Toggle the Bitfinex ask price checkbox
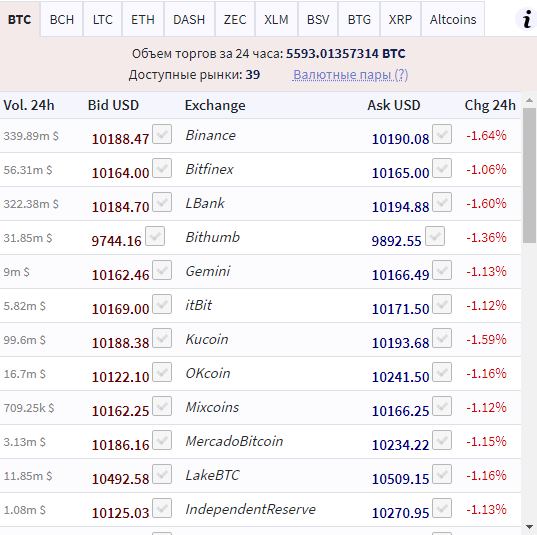Image resolution: width=537 pixels, height=535 pixels. 442,168
